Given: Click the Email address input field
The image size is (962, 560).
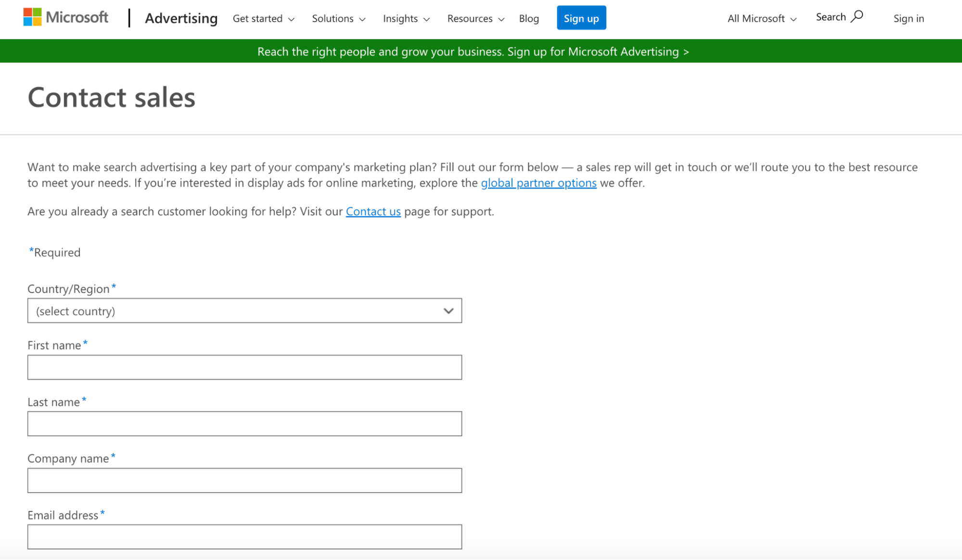Looking at the screenshot, I should point(244,537).
